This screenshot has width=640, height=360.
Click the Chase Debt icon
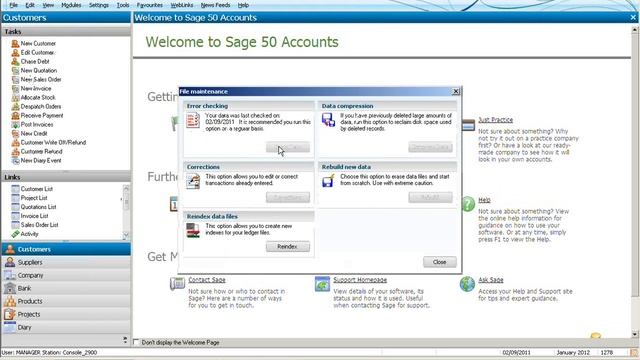pos(15,61)
